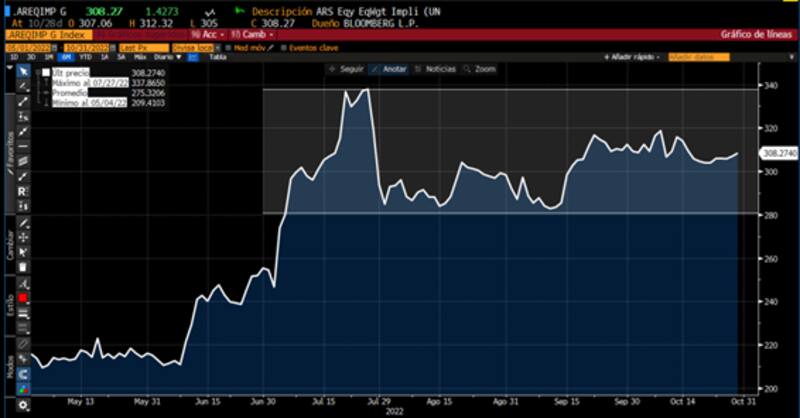Click the settings gear in left toolbar

22,406
